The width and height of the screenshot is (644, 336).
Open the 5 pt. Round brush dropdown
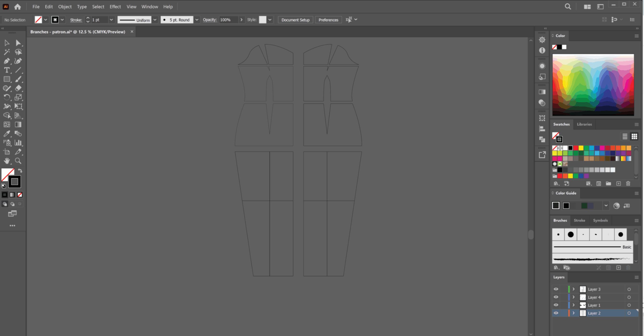197,20
